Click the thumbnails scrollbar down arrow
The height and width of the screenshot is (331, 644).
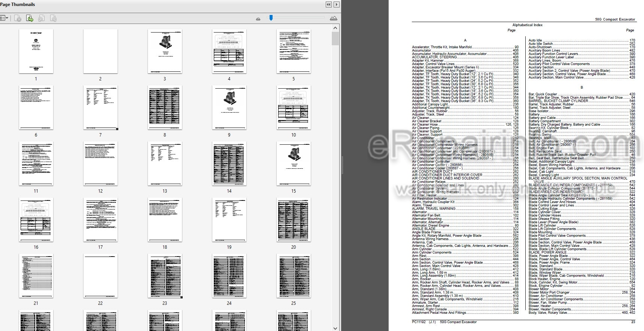[x=335, y=328]
